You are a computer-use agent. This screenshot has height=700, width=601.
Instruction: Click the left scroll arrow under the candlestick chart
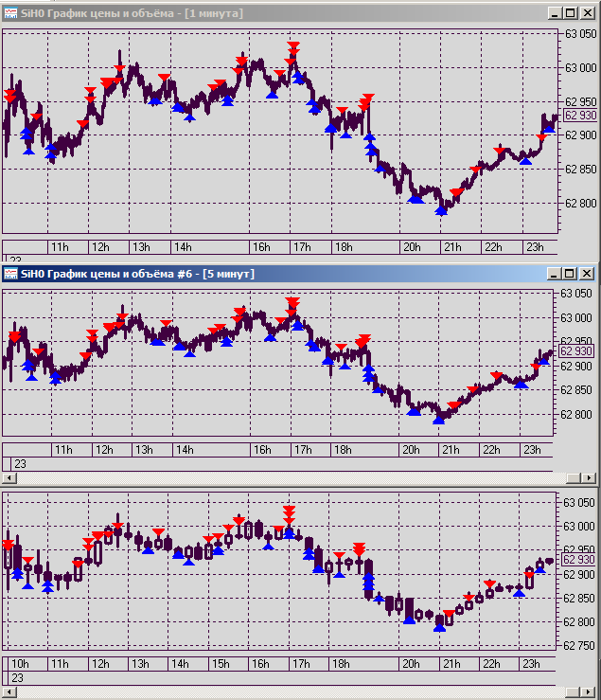[x=9, y=692]
